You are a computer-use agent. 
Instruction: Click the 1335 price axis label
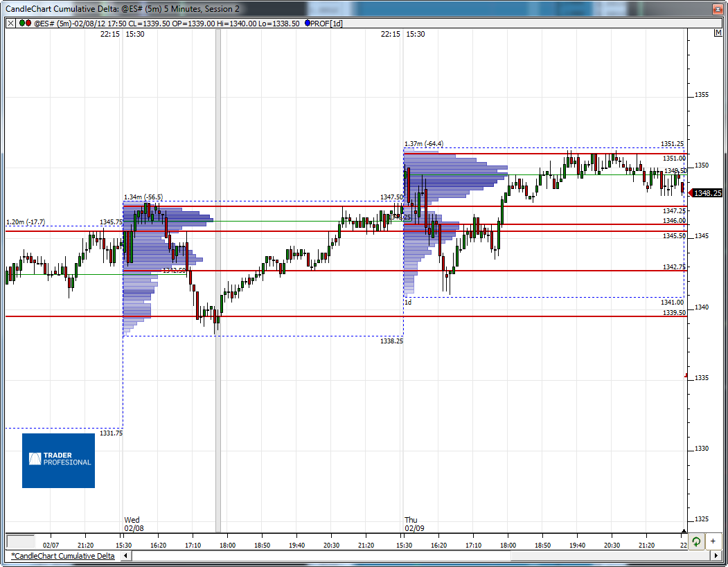[x=702, y=378]
